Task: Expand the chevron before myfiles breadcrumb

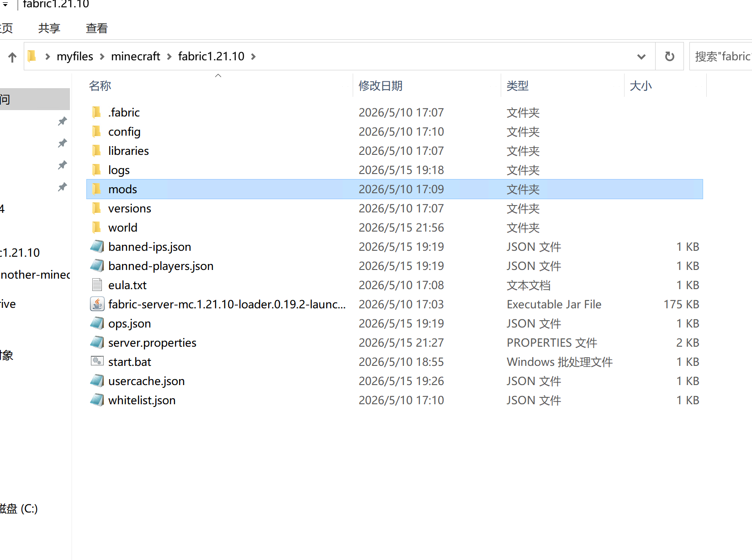Action: point(48,57)
